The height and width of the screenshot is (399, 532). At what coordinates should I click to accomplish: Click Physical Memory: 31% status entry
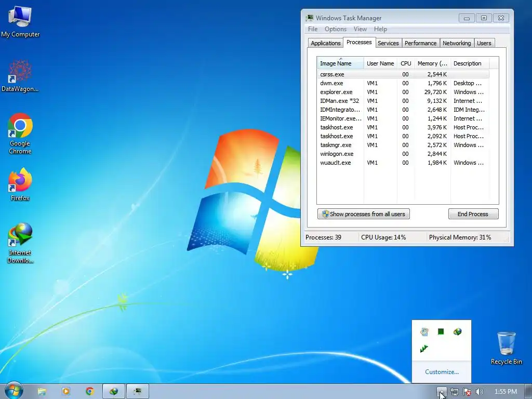460,237
